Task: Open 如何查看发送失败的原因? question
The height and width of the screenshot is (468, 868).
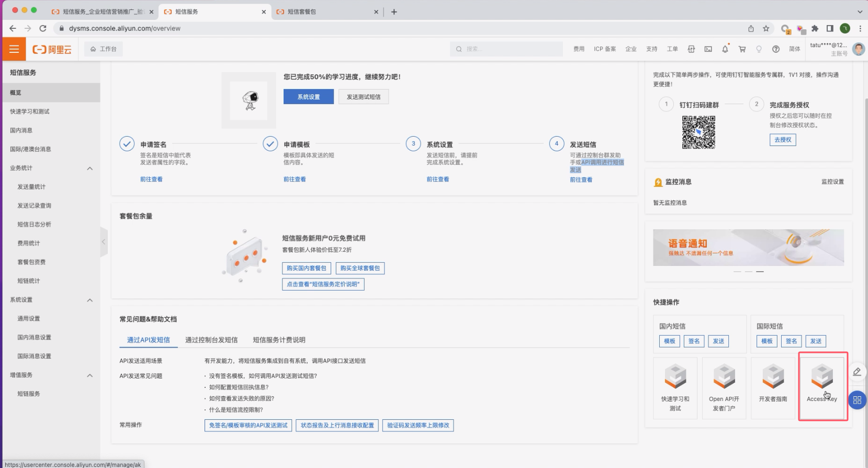Action: click(x=241, y=398)
